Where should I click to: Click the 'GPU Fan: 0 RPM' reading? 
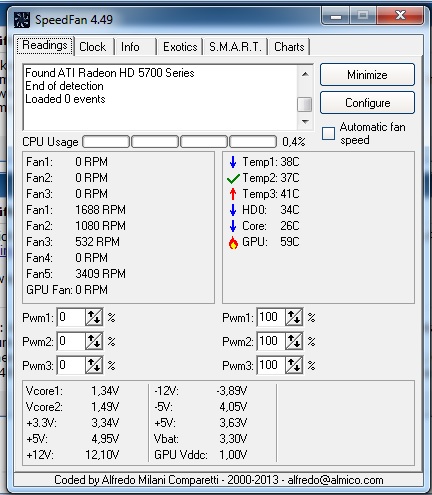[67, 290]
